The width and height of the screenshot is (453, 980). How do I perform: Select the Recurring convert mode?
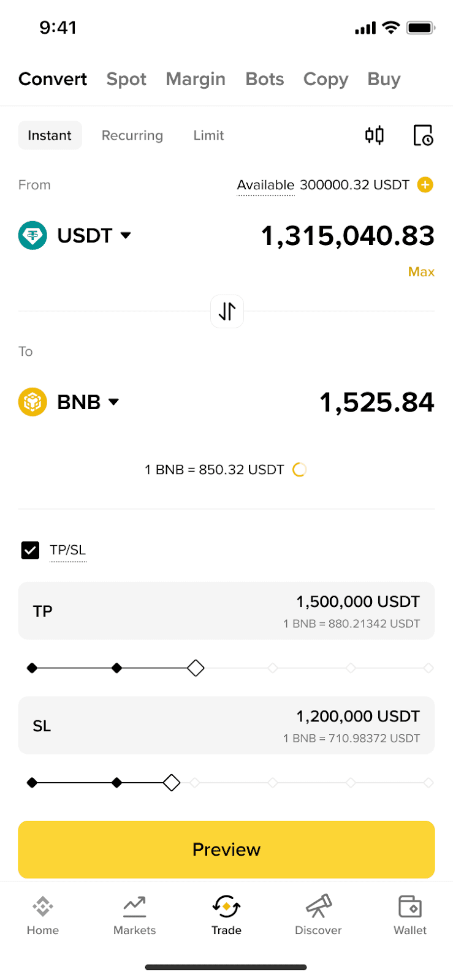point(132,135)
